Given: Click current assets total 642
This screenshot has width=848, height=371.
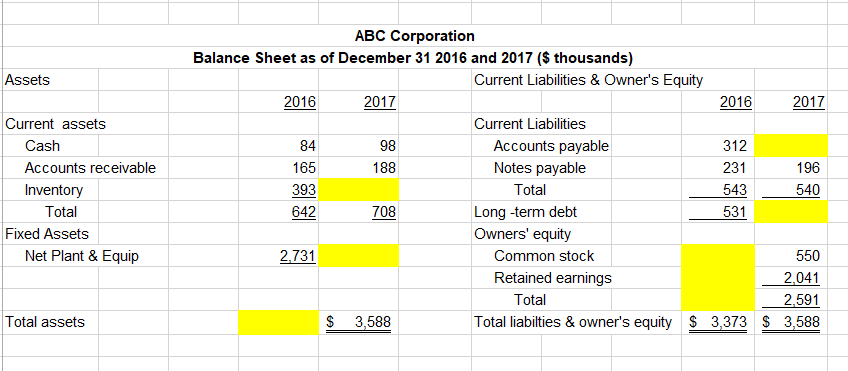Looking at the screenshot, I should click(304, 212).
